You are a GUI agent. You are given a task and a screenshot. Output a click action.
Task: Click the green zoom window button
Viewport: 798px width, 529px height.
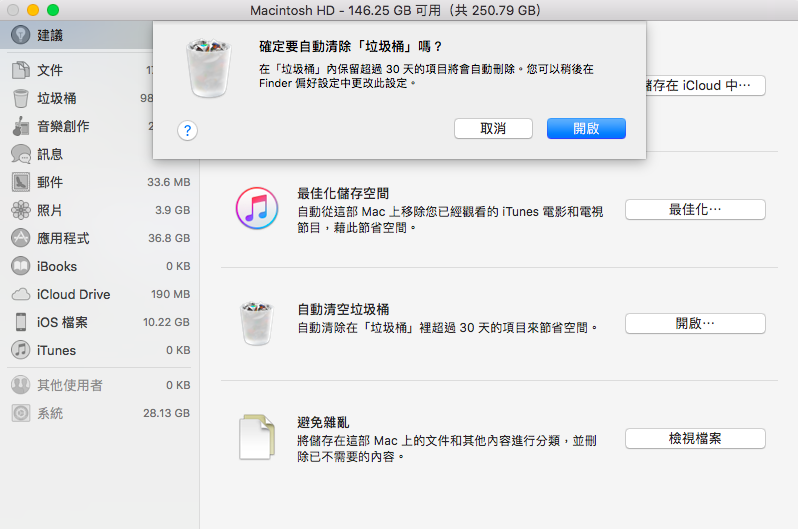coord(53,10)
